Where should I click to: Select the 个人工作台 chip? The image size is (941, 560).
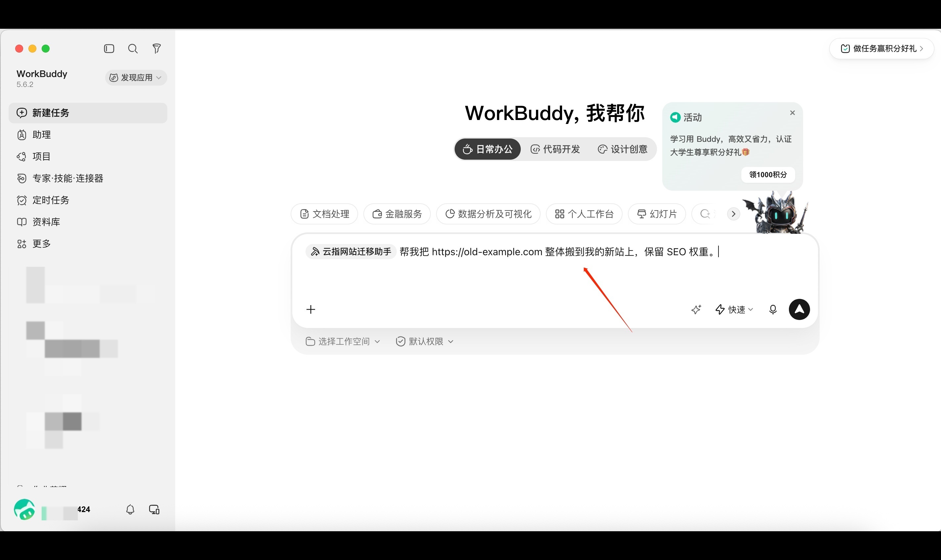(x=584, y=214)
